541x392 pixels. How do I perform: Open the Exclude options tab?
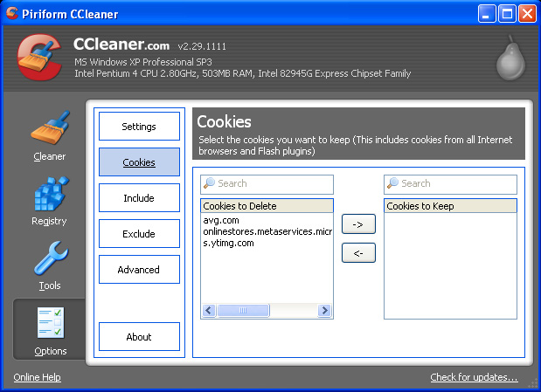coord(139,234)
